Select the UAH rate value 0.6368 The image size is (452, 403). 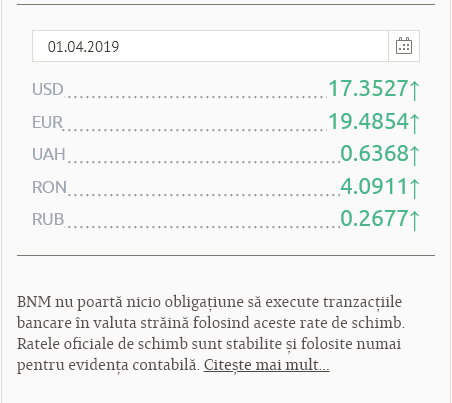[x=374, y=153]
